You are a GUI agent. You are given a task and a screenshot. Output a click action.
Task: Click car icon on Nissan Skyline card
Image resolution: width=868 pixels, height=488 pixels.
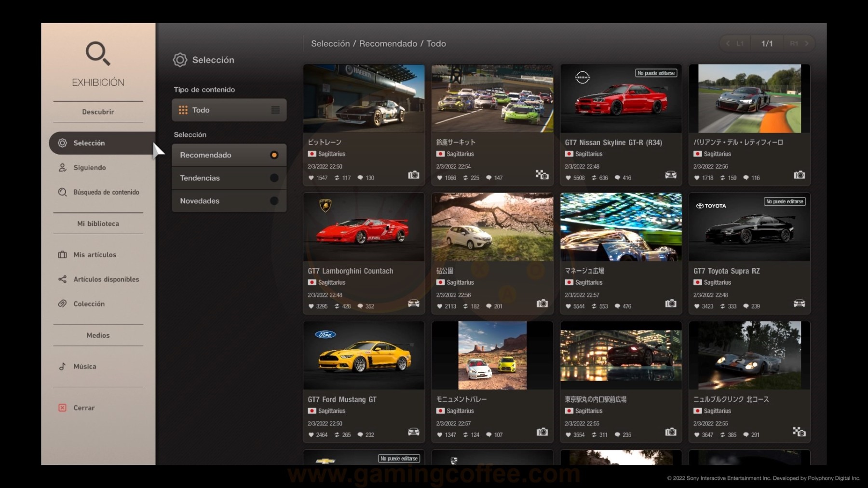[x=671, y=175]
